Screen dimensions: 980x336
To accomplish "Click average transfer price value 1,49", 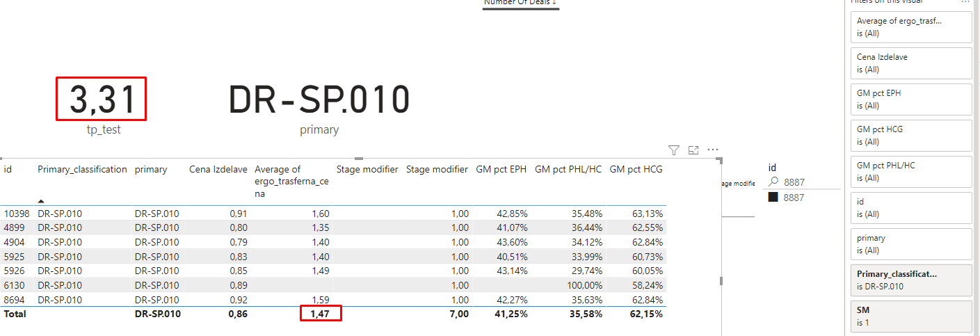I will [x=321, y=271].
